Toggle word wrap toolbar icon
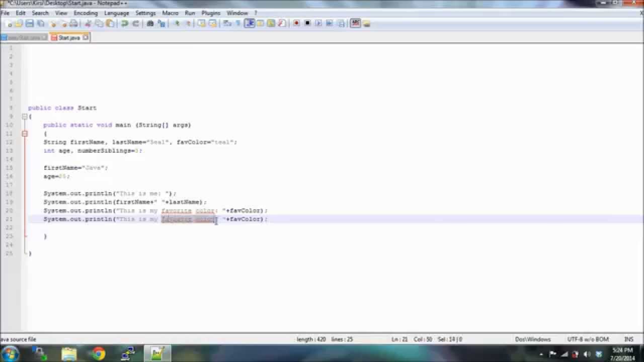644x362 pixels. tap(227, 24)
